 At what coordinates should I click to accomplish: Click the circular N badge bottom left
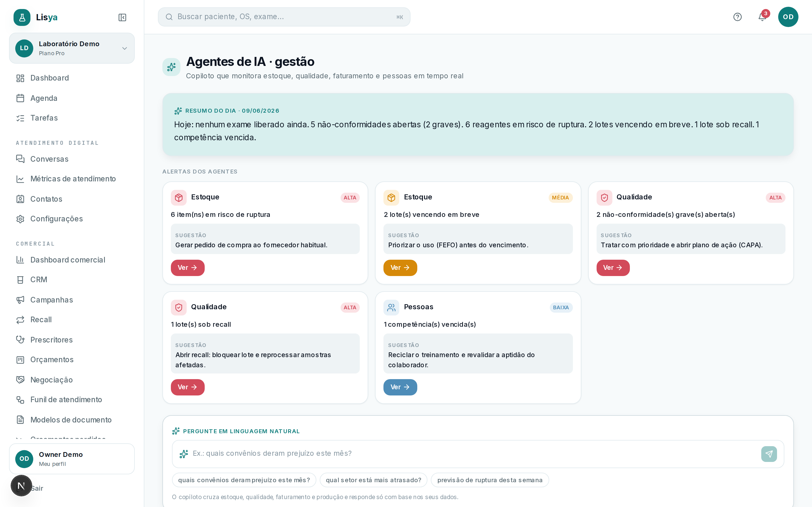21,485
